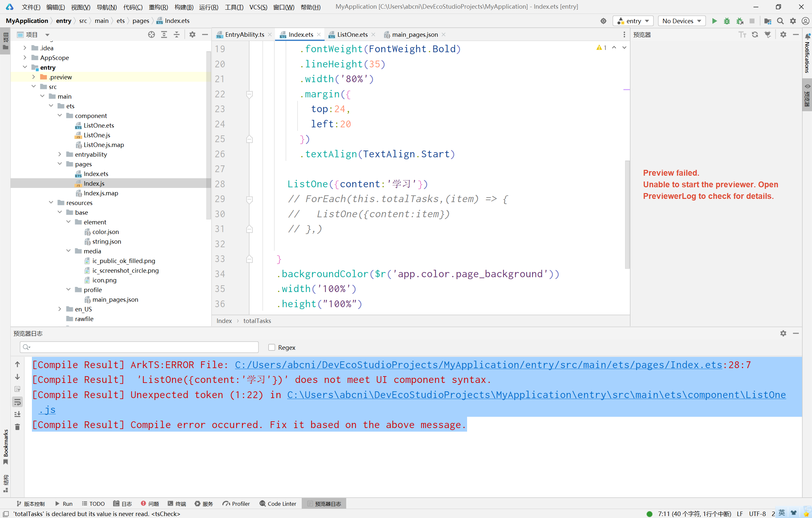812x518 pixels.
Task: Refresh the previewer panel
Action: (x=755, y=34)
